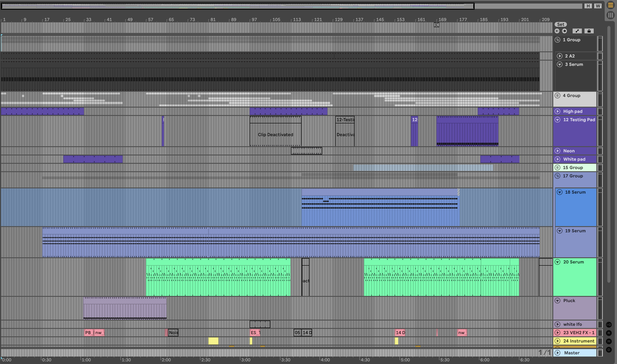Screen dimensions: 617x364
Task: Click the volume meter beside 1 Group
Action: (x=600, y=44)
